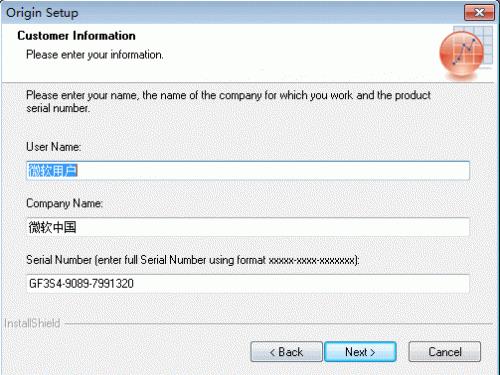500x375 pixels.
Task: Click the Company Name label
Action: coord(65,203)
